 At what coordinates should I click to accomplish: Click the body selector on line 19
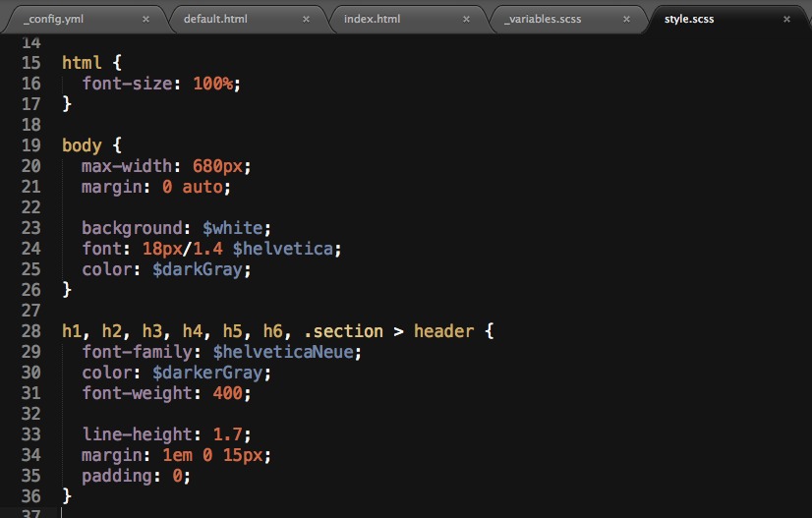tap(82, 145)
